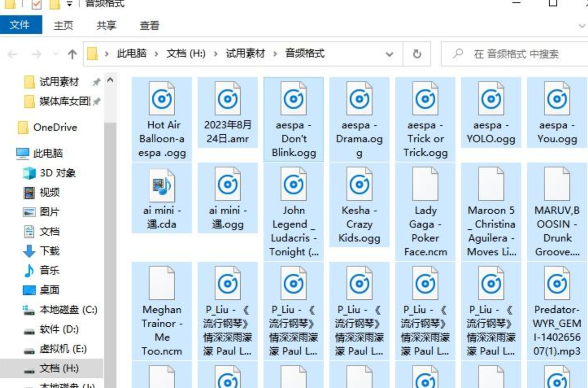Open 试用素材 in Quick access

pos(59,82)
